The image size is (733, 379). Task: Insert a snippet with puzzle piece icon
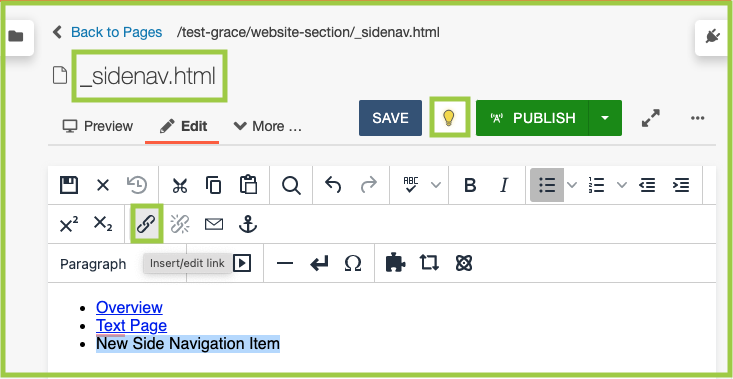(395, 263)
